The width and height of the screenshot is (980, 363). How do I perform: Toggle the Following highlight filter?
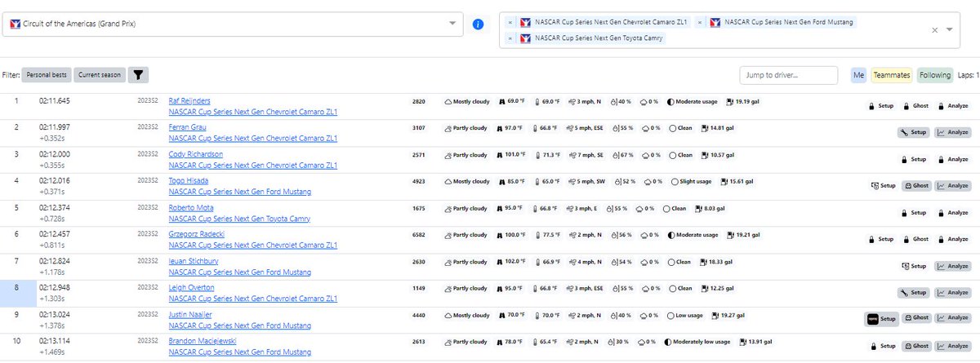935,75
